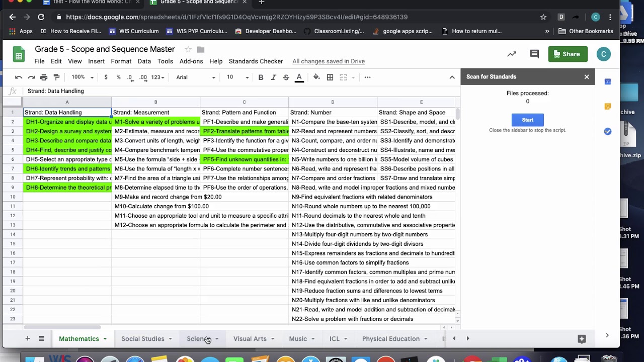This screenshot has height=362, width=644.
Task: Open the Format menu
Action: pos(121,61)
